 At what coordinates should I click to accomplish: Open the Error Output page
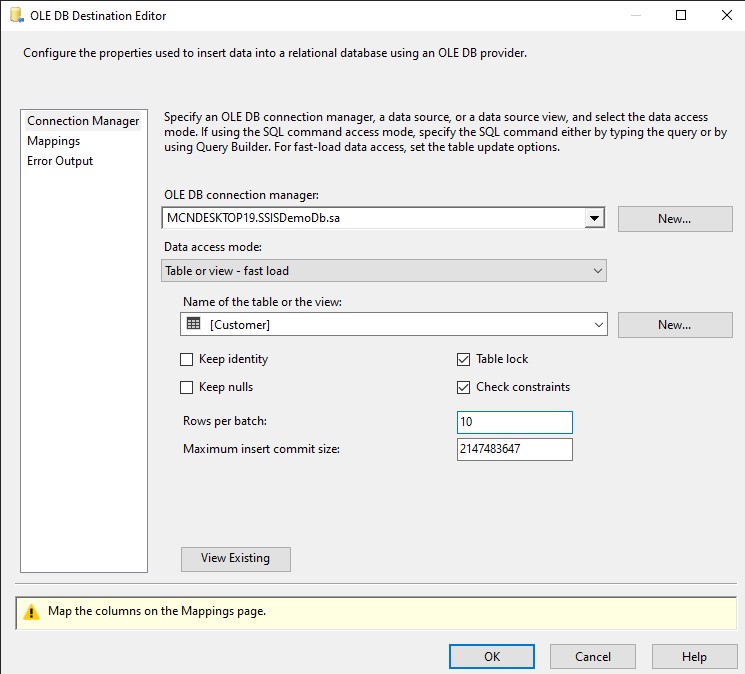click(x=60, y=161)
